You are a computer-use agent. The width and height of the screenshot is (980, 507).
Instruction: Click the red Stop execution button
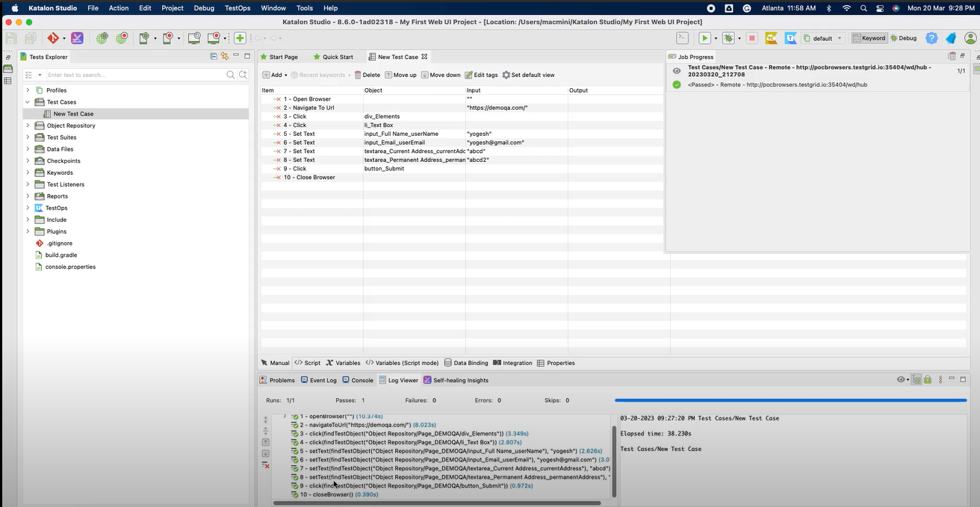pyautogui.click(x=752, y=38)
